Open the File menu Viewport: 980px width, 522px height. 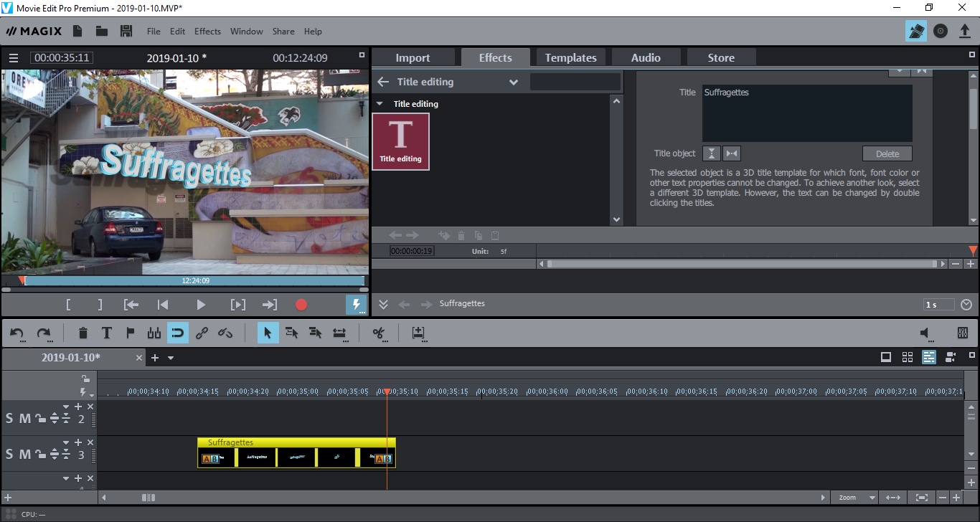click(154, 32)
